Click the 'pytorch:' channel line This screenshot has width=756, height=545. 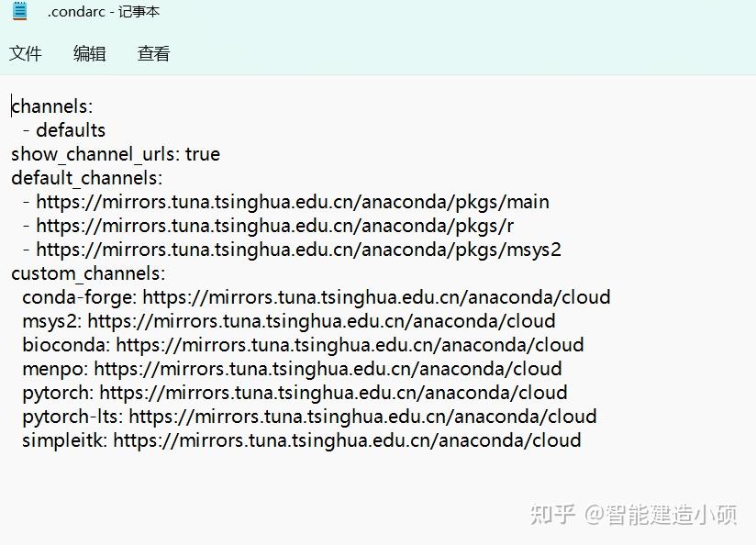coord(295,393)
